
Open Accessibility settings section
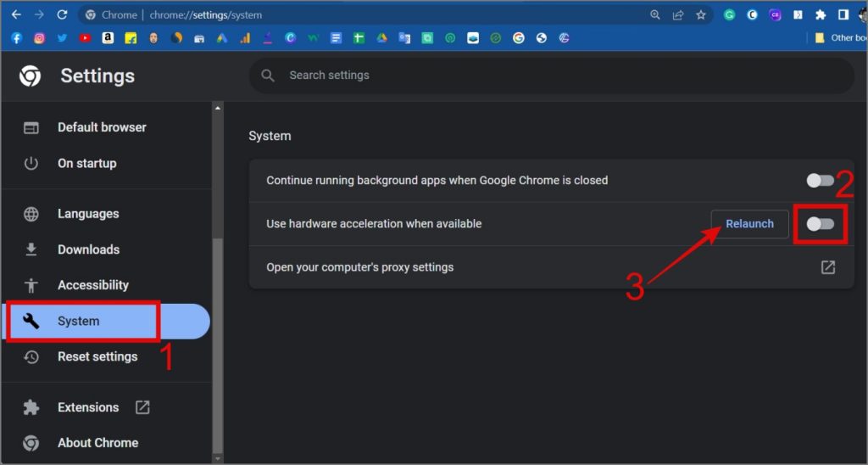click(92, 285)
